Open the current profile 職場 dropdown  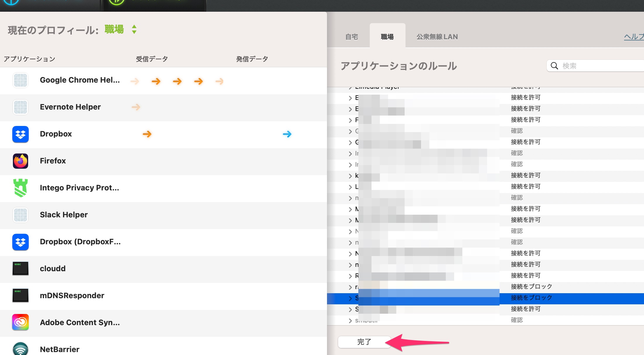[120, 29]
